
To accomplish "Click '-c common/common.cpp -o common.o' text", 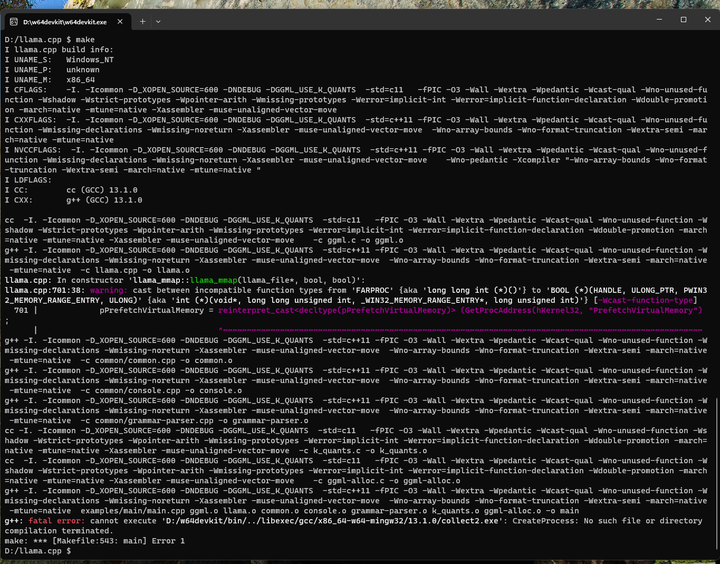I will (156, 361).
